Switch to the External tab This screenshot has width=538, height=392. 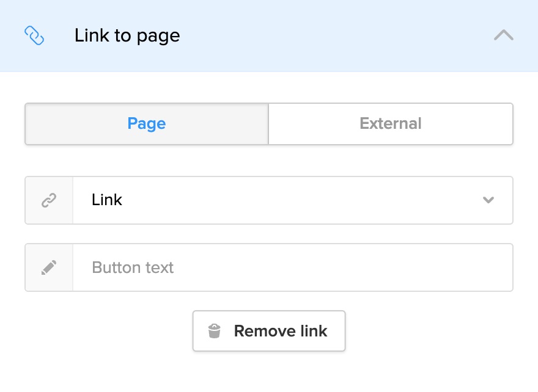pos(391,124)
